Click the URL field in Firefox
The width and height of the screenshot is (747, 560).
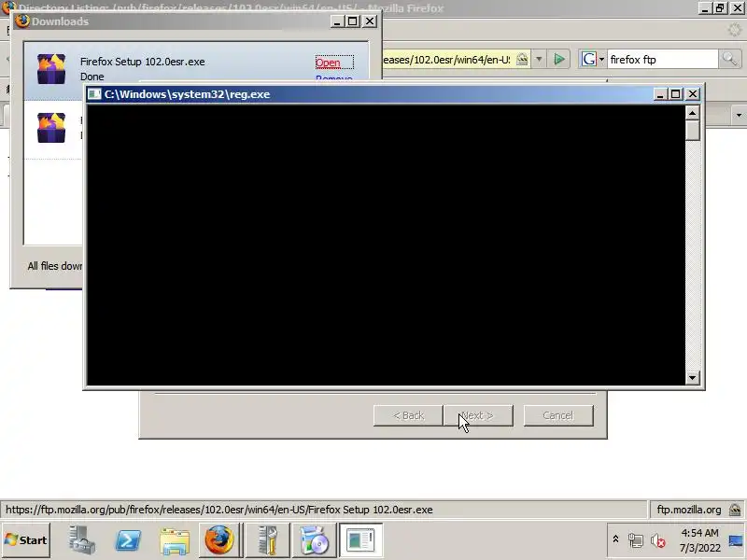pos(448,60)
